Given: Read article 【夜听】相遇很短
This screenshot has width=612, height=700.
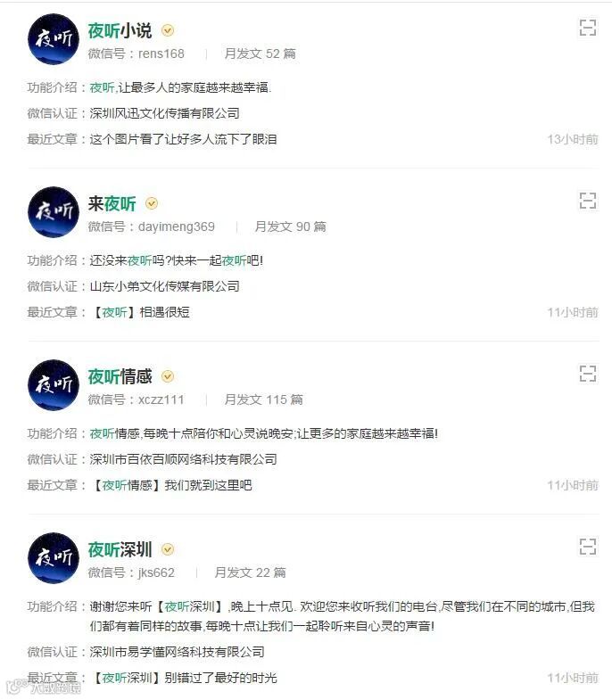Looking at the screenshot, I should [x=140, y=312].
